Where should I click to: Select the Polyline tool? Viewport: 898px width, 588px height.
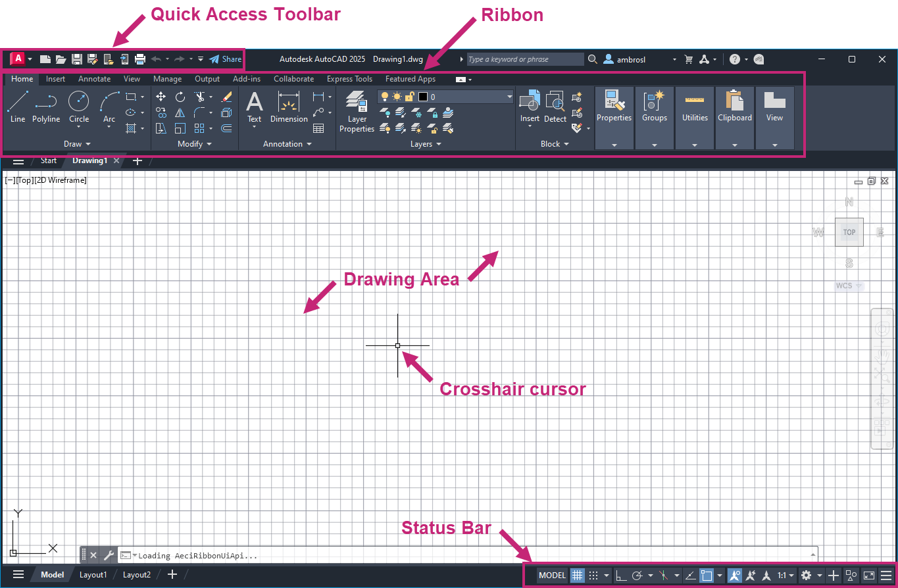click(46, 107)
